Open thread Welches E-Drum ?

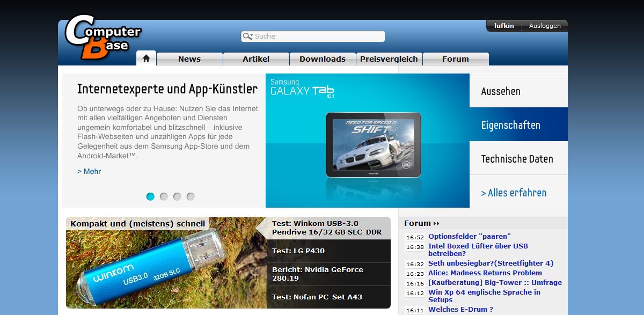coord(460,309)
